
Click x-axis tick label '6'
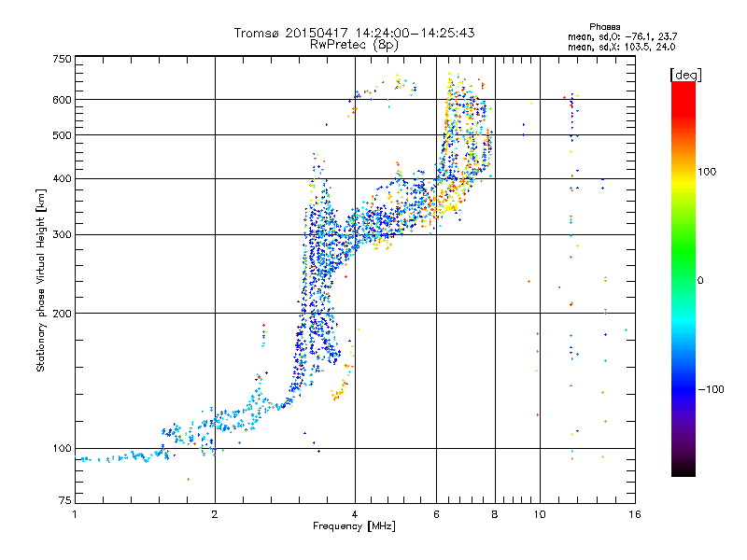[x=436, y=514]
